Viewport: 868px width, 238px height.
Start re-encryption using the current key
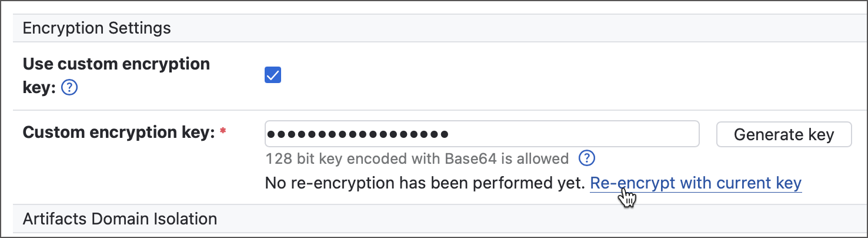click(x=695, y=183)
